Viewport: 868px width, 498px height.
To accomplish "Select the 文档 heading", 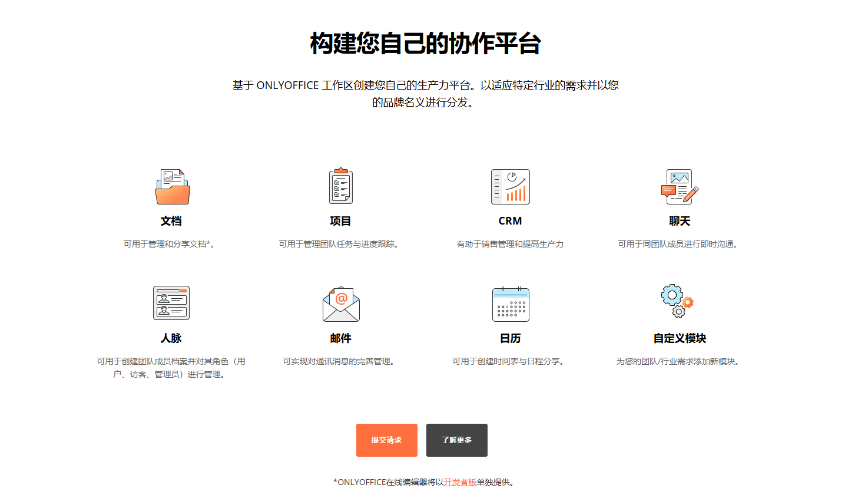I will 171,221.
